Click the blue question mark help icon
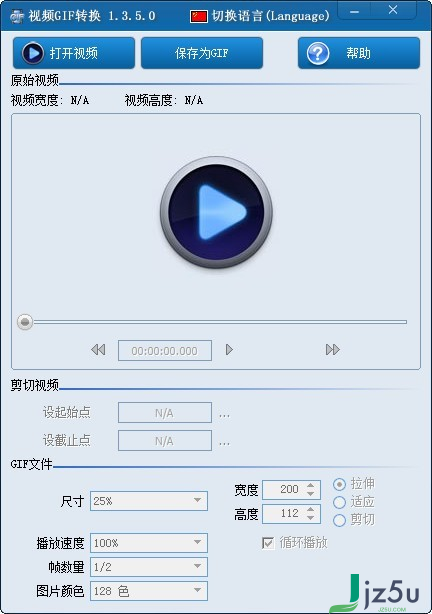The height and width of the screenshot is (614, 432). click(x=318, y=53)
